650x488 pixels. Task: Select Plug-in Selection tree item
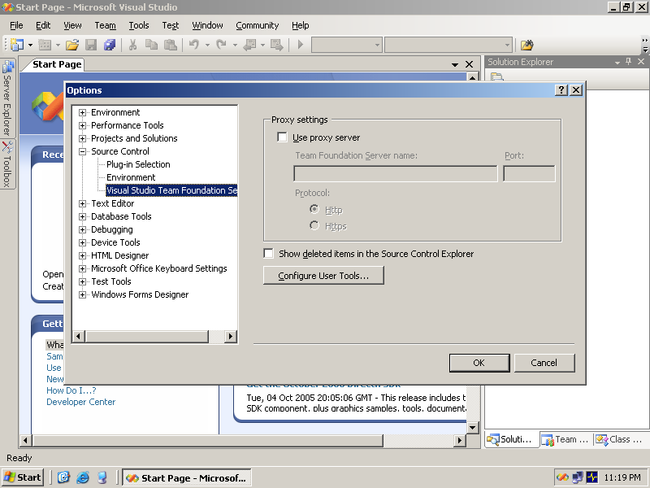138,165
